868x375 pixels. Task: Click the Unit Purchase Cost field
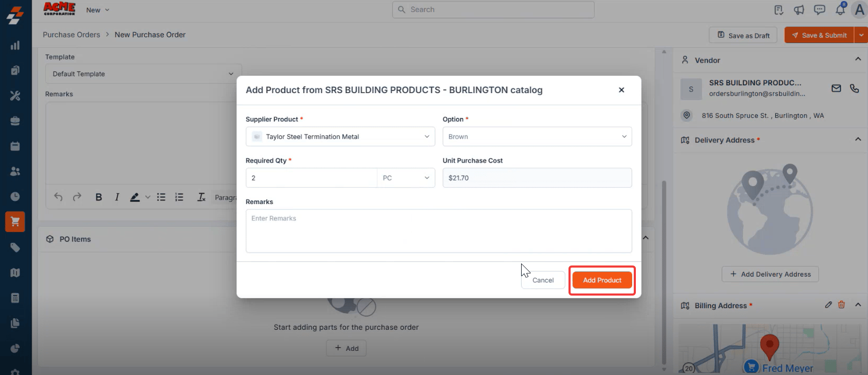[x=537, y=178]
